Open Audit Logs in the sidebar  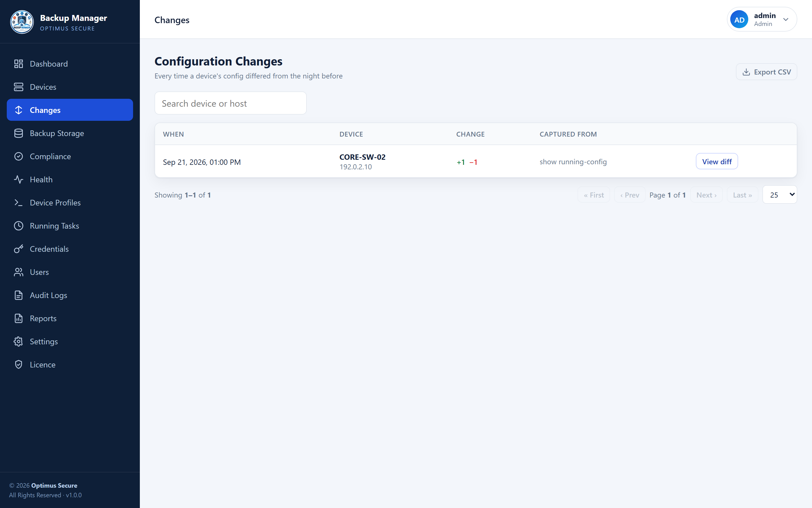coord(70,295)
